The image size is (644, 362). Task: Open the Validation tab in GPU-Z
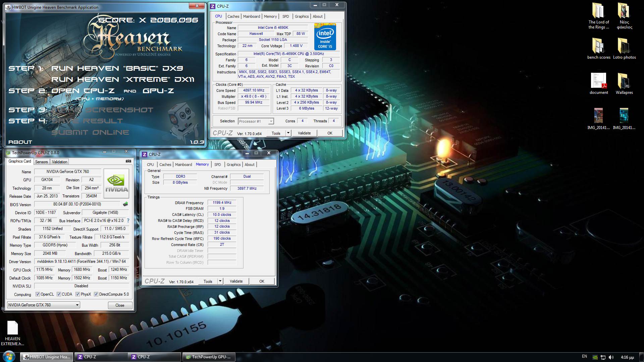pyautogui.click(x=59, y=162)
